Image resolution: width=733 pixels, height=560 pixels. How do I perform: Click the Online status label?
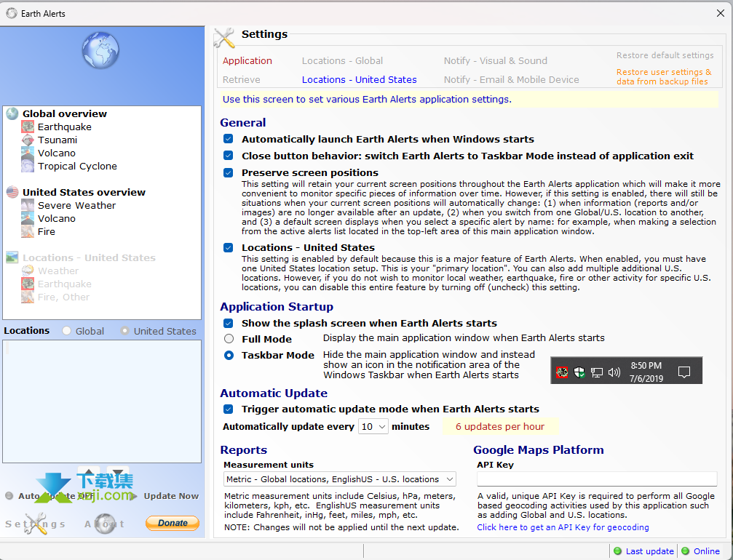click(706, 551)
